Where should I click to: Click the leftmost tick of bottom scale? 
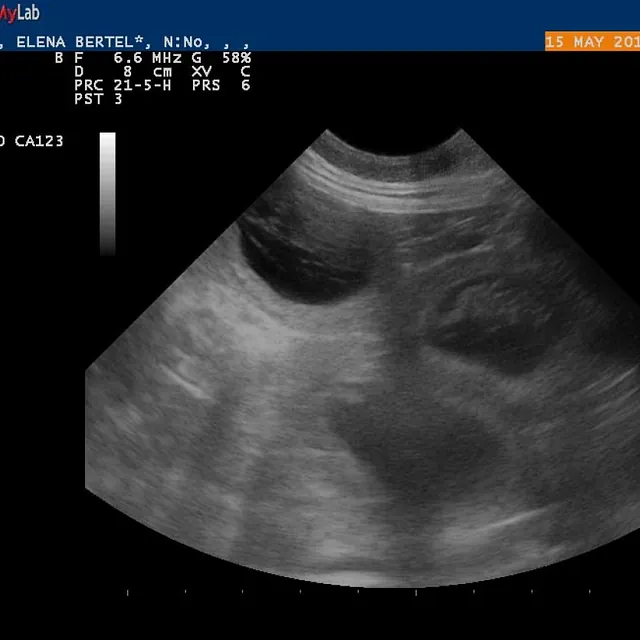click(127, 592)
